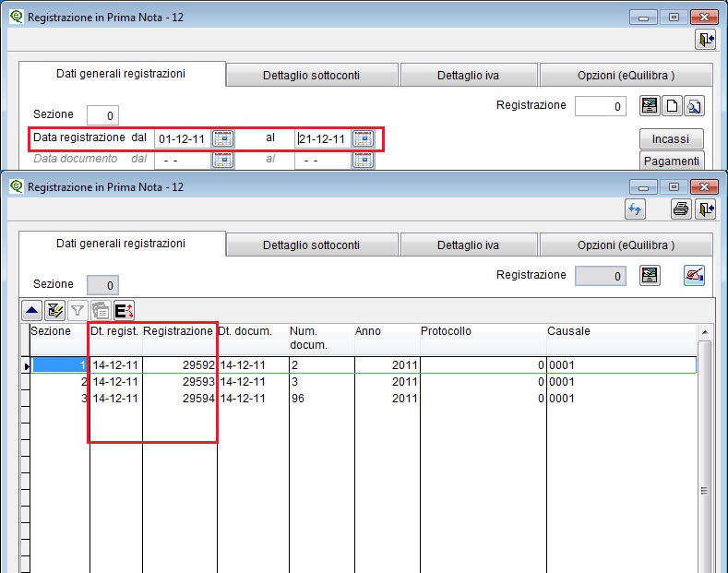This screenshot has height=573, width=728.
Task: Click the E export icon in grid toolbar
Action: point(124,312)
